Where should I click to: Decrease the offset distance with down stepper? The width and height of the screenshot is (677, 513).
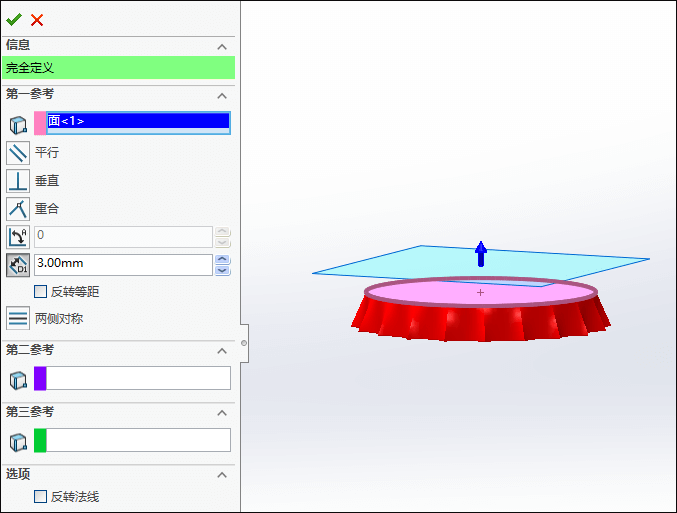pos(222,270)
